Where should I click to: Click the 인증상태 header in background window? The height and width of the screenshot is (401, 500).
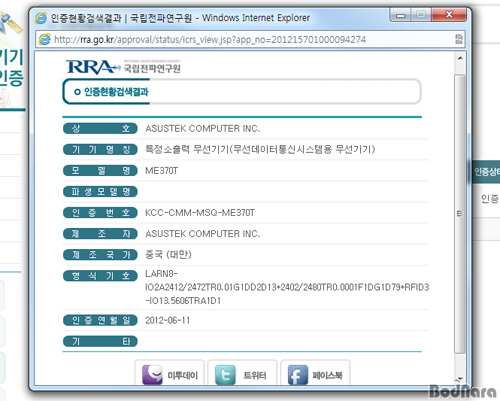point(487,172)
